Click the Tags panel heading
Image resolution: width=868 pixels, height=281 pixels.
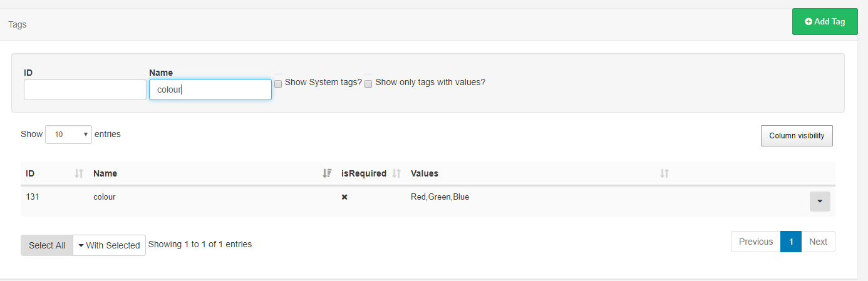[x=18, y=24]
